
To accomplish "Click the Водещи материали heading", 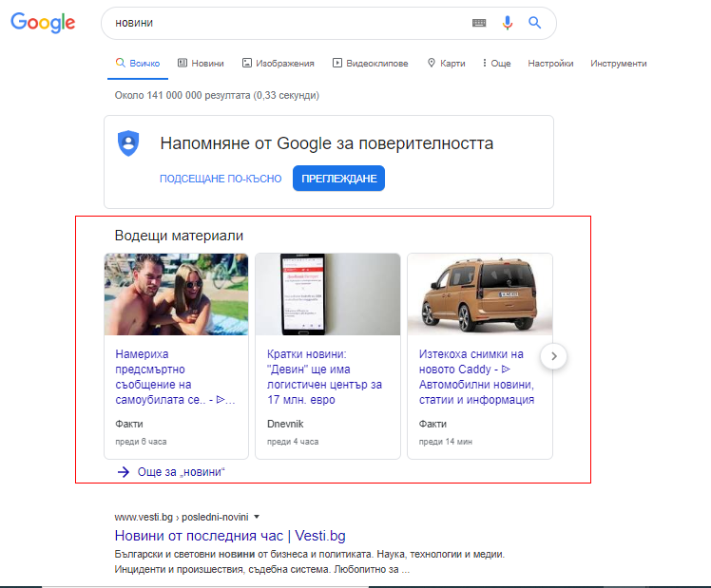I will pos(179,236).
